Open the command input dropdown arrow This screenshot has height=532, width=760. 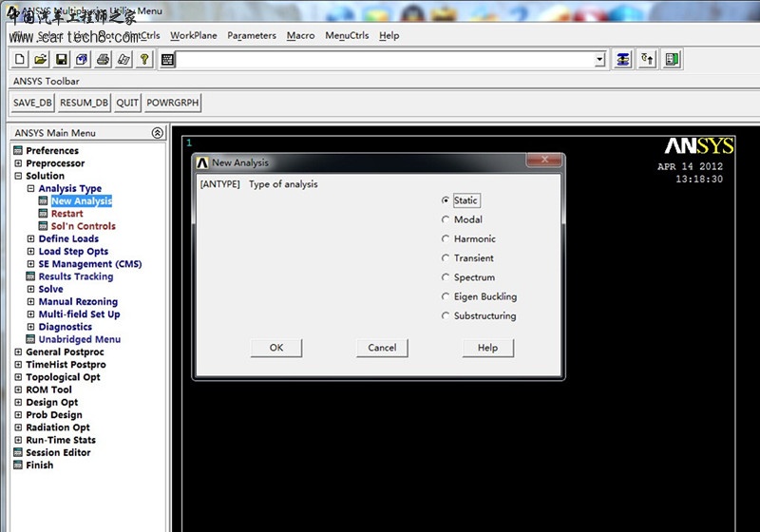(599, 60)
